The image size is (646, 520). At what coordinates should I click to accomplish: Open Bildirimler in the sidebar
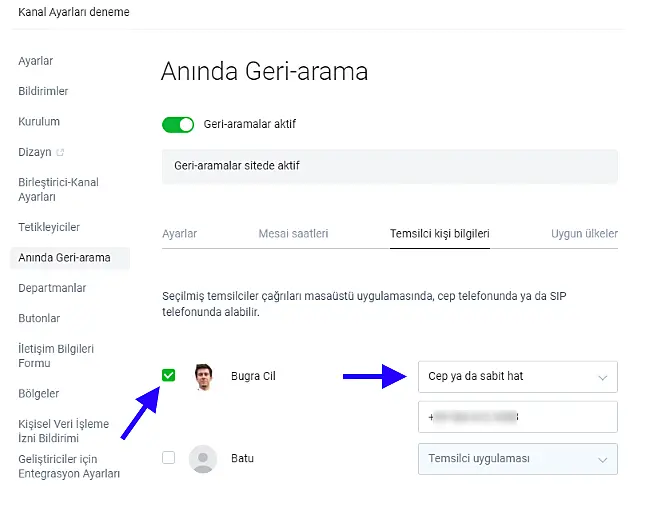(43, 92)
